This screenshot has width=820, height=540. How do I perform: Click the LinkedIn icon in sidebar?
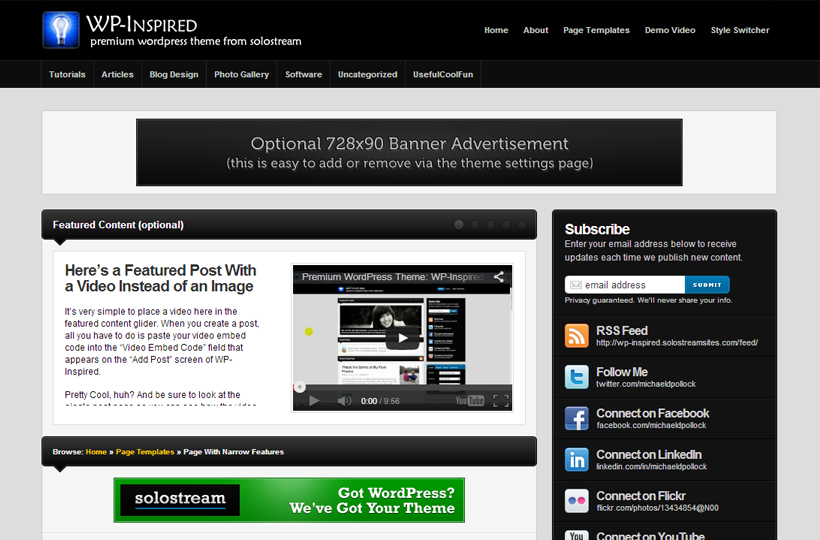pyautogui.click(x=576, y=459)
